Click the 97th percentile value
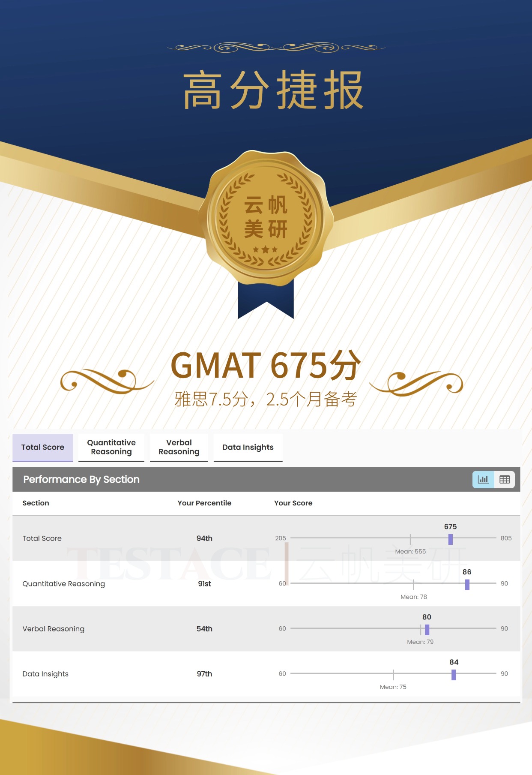The width and height of the screenshot is (532, 775). (204, 674)
